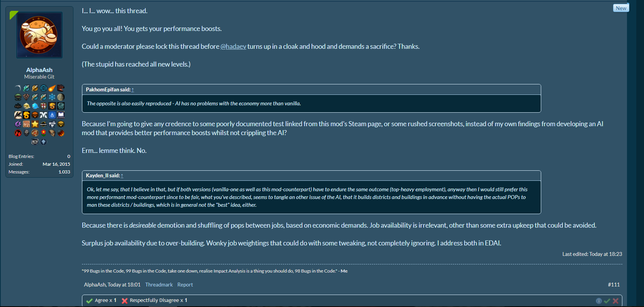This screenshot has height=307, width=644.
Task: Click the blue snowflake badge icon
Action: 52,97
